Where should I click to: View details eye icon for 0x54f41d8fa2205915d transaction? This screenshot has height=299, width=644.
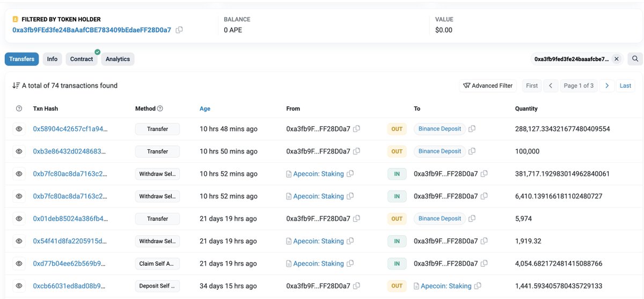[x=19, y=241]
